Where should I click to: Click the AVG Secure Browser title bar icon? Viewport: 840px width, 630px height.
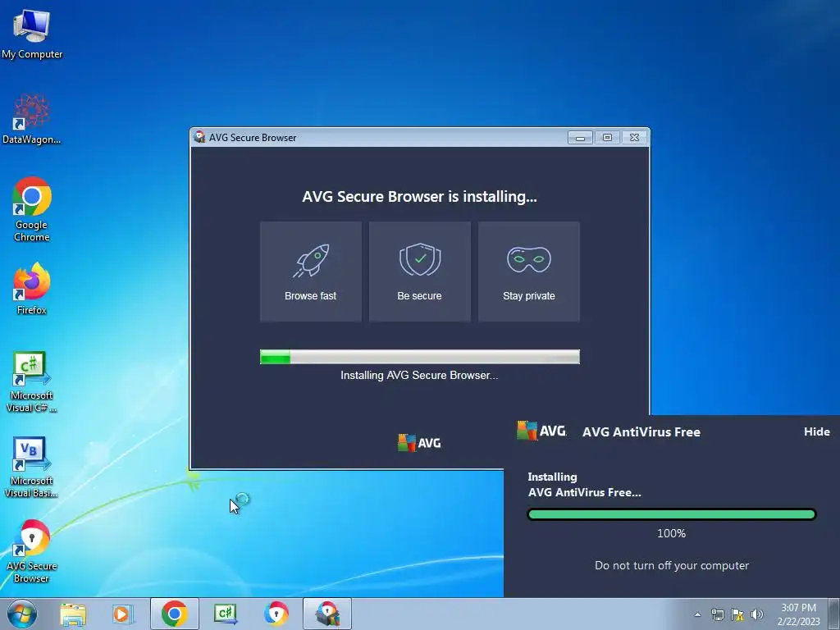point(200,137)
